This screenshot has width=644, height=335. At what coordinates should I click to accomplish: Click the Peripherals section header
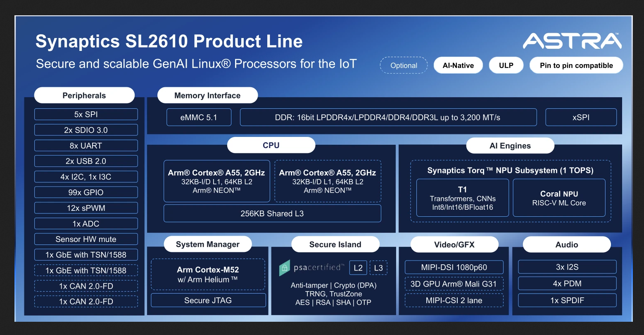pyautogui.click(x=84, y=95)
